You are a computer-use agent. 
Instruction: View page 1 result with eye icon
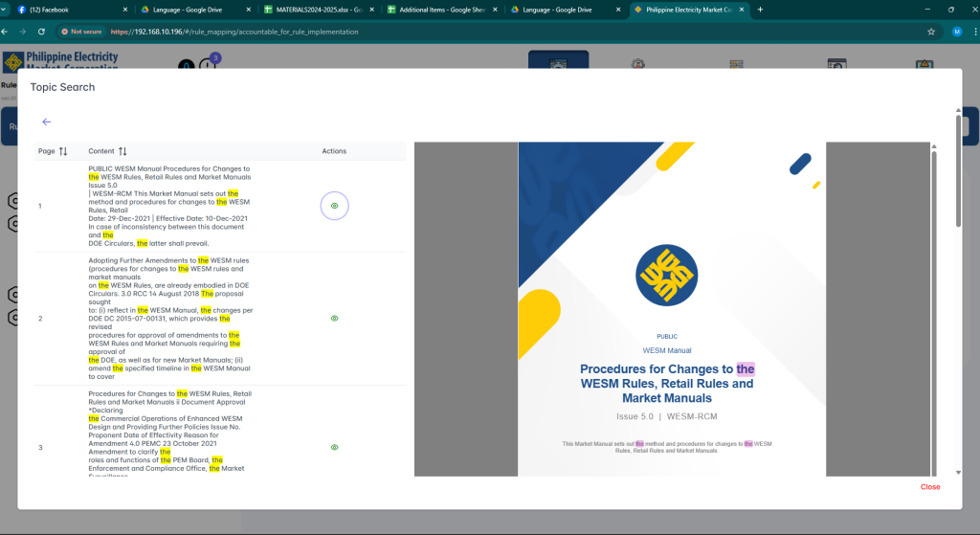[x=334, y=206]
